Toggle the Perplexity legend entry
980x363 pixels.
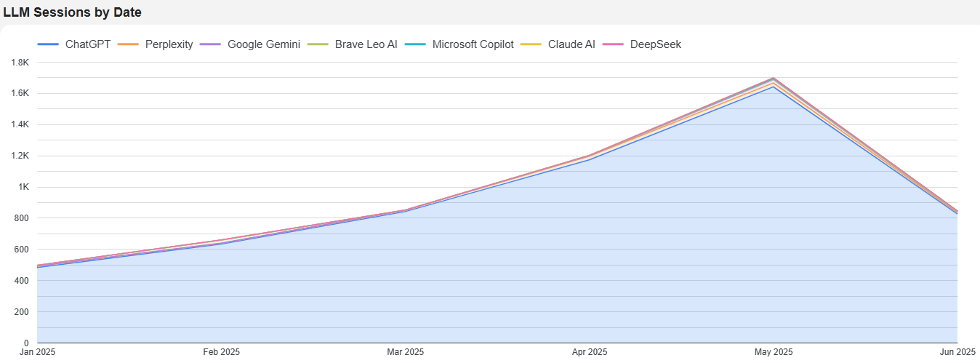coord(155,44)
